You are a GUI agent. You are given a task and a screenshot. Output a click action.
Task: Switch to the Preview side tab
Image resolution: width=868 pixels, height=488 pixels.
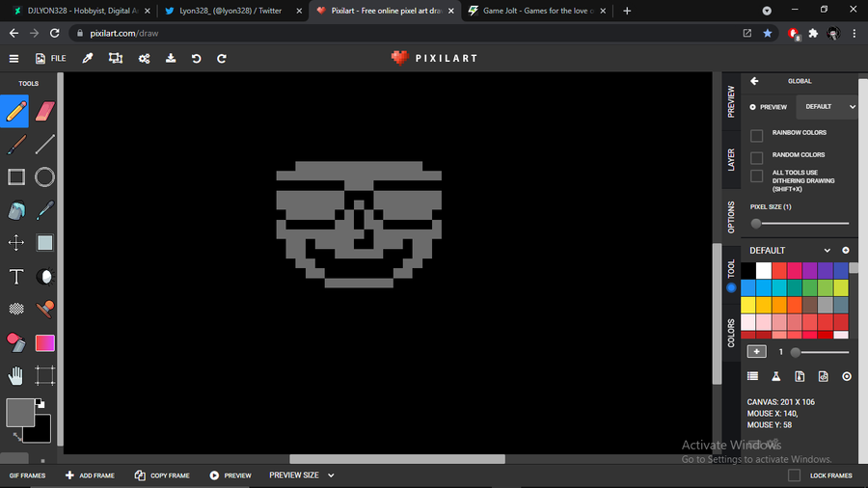(x=731, y=101)
